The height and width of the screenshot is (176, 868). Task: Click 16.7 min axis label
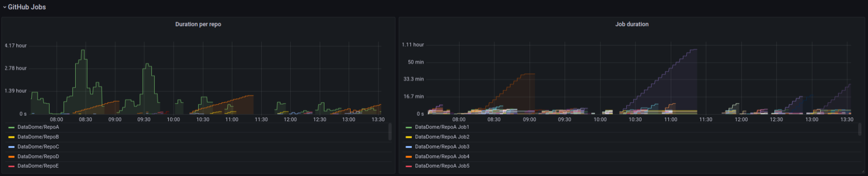tap(414, 96)
